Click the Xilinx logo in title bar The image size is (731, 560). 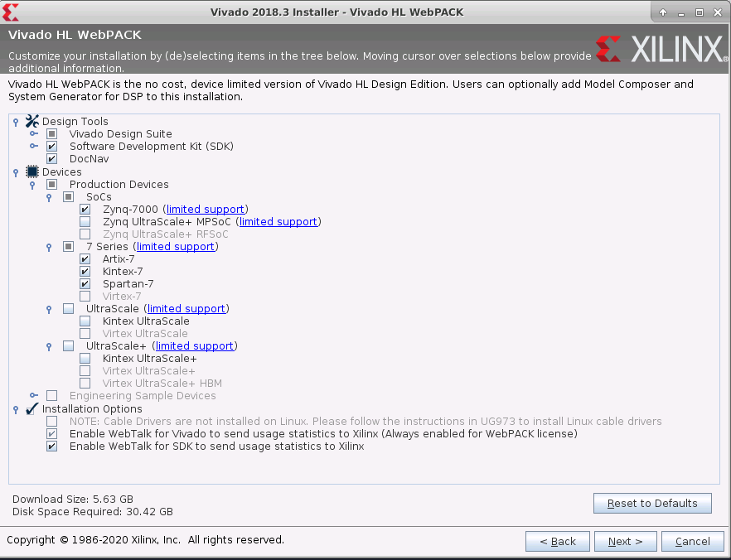coord(10,12)
